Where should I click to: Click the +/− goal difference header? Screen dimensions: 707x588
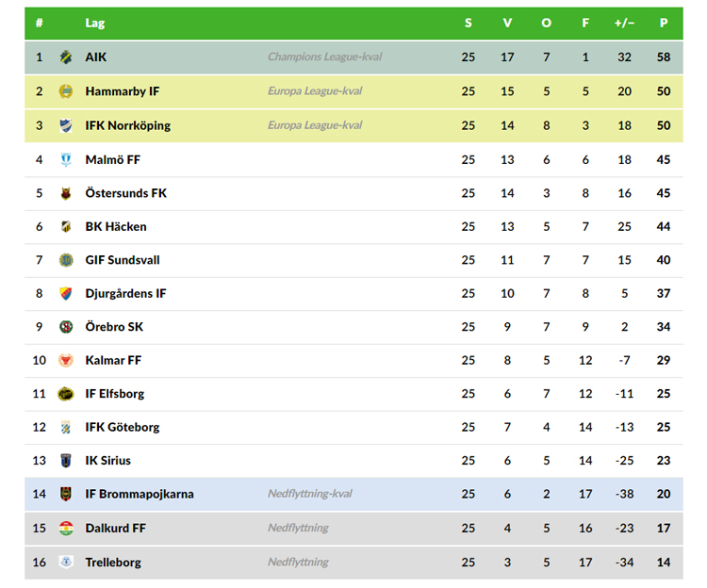624,23
